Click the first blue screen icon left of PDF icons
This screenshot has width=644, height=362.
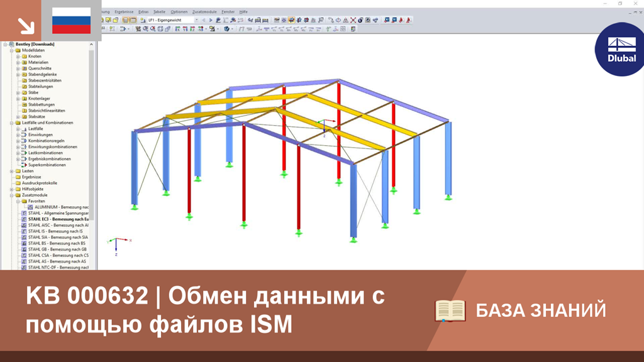(387, 20)
